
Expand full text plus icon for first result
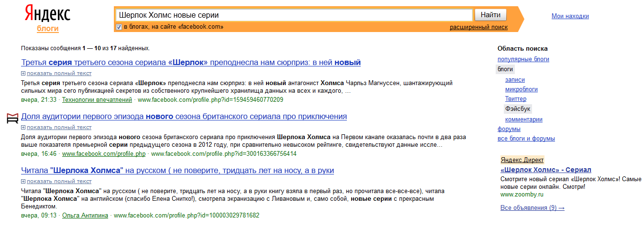click(x=23, y=74)
